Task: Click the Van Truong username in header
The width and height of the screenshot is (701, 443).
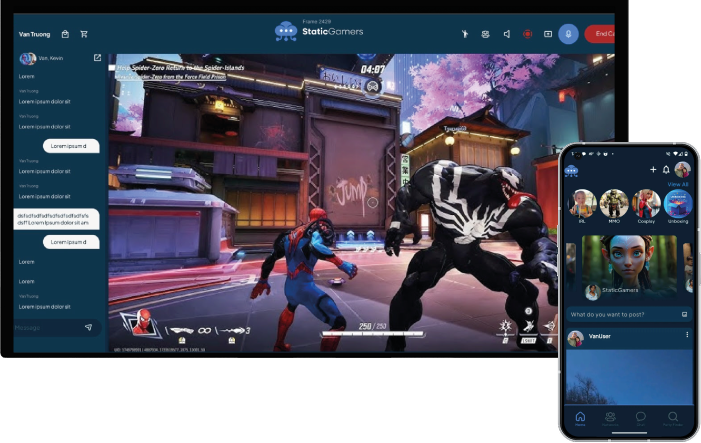Action: point(34,34)
